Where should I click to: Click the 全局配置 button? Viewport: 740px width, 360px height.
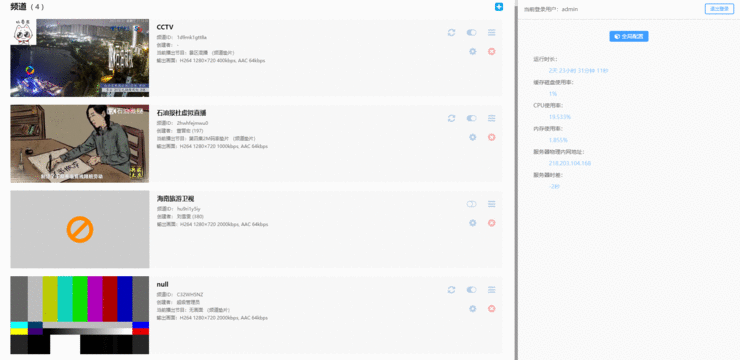(629, 36)
